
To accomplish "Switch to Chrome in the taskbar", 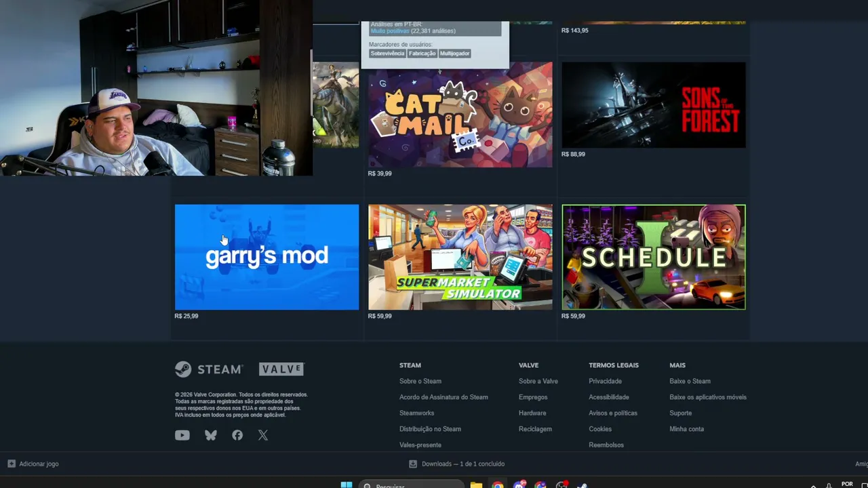I will [498, 485].
